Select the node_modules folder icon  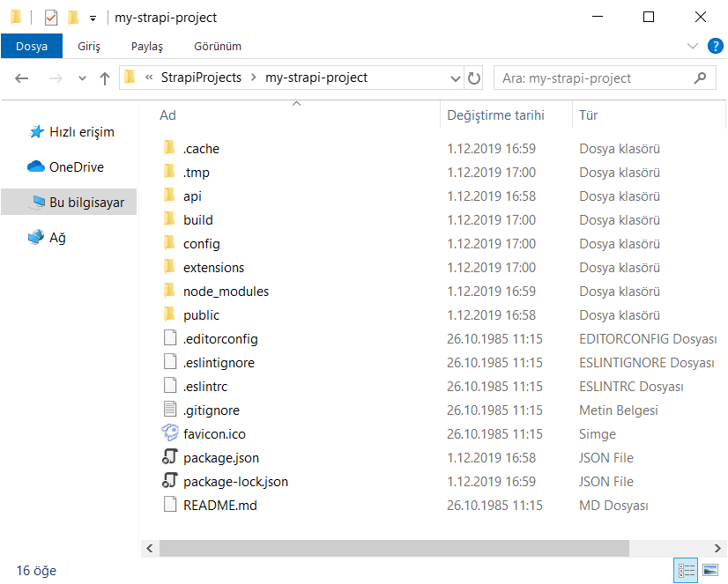169,291
